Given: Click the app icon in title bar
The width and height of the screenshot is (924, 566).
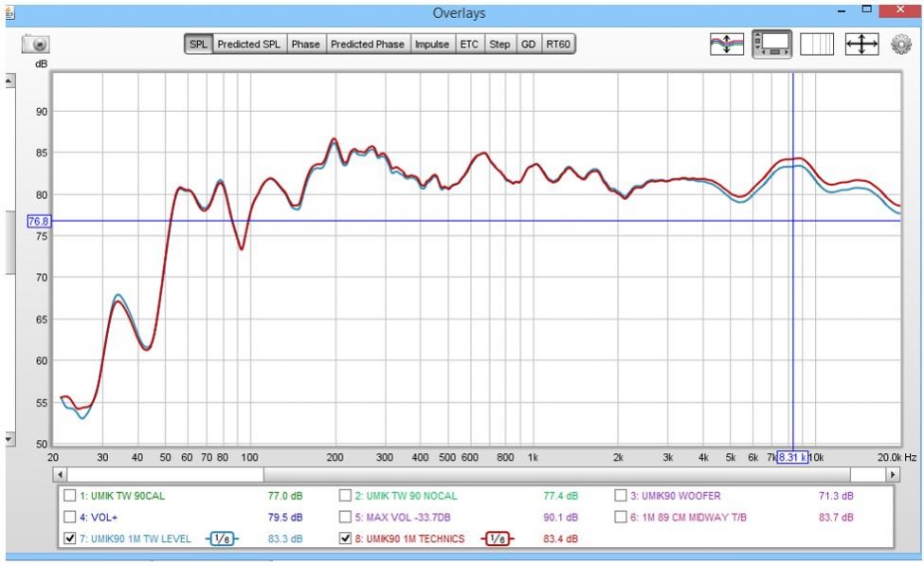Looking at the screenshot, I should coord(9,12).
